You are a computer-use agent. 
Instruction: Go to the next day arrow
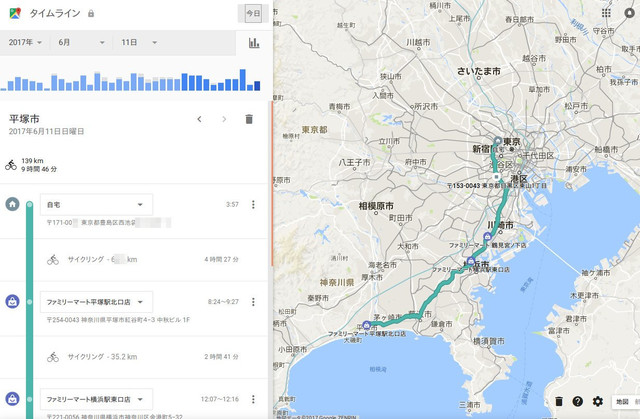224,119
